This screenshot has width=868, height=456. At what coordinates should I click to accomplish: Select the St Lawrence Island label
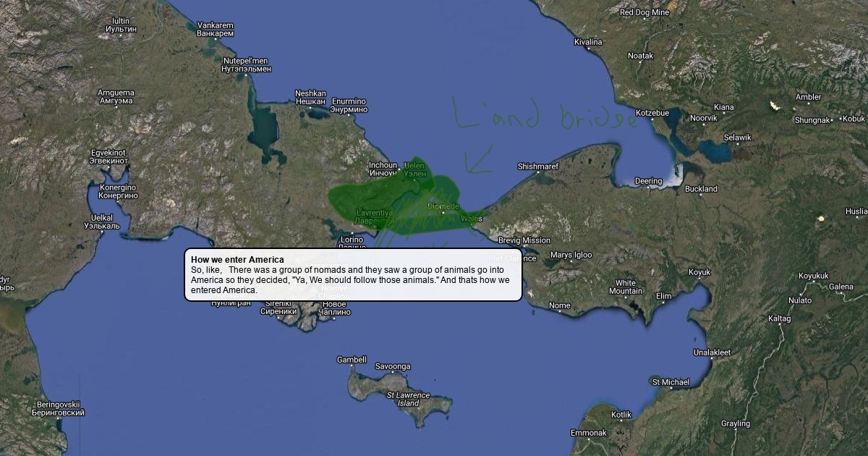coord(408,399)
